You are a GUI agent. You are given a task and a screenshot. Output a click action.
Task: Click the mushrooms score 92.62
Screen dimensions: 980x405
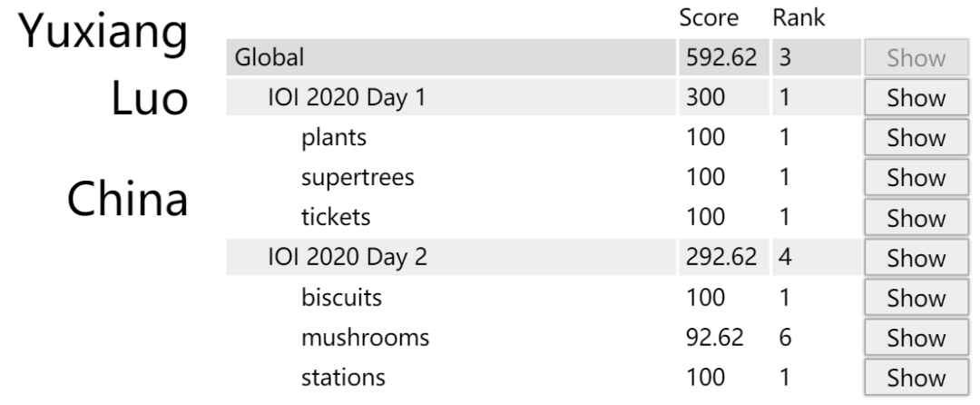point(714,338)
